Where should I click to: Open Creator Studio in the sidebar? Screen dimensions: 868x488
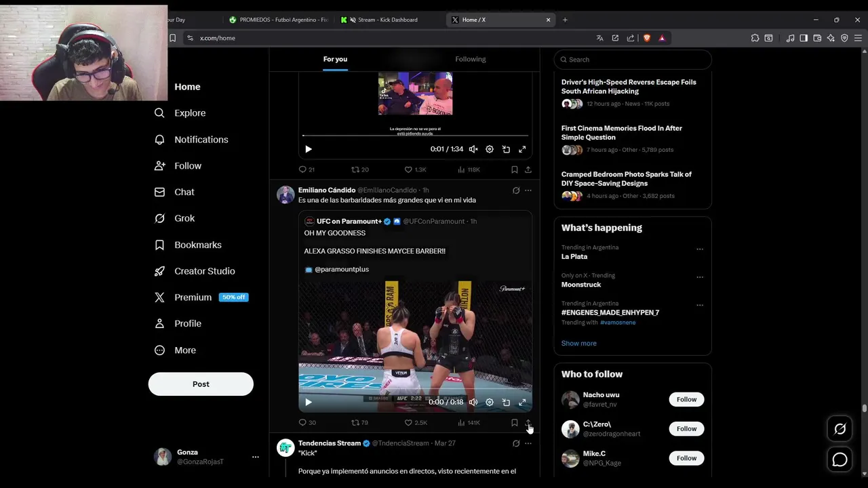pyautogui.click(x=195, y=271)
